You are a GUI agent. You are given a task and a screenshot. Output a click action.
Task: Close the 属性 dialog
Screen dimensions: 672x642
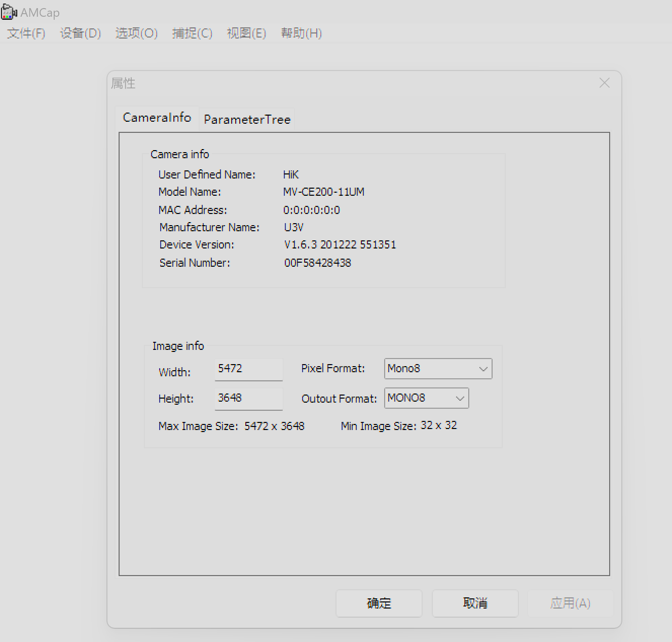(x=605, y=83)
